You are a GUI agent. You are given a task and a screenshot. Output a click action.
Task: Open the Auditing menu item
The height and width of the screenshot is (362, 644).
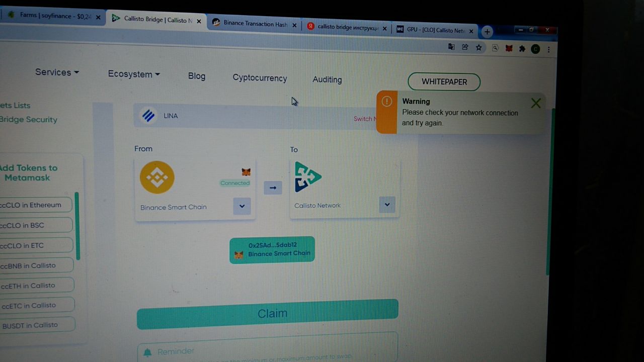coord(327,79)
